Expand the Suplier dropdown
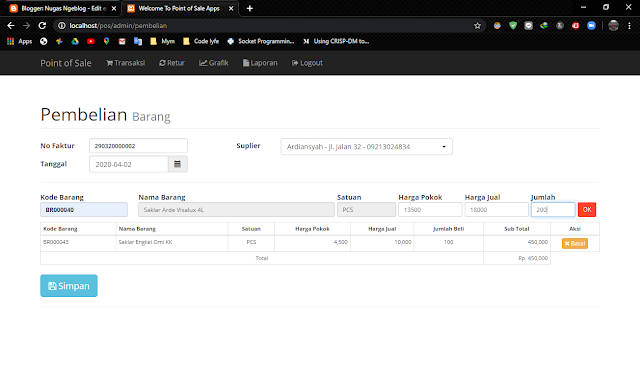 click(367, 146)
